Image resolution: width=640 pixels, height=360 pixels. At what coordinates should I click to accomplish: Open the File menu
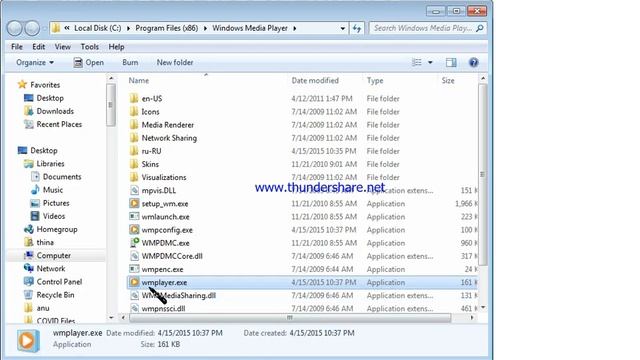(17, 47)
